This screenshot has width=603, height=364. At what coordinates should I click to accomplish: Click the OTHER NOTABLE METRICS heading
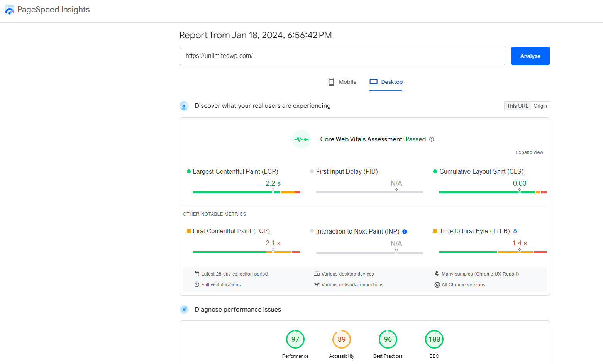click(214, 214)
